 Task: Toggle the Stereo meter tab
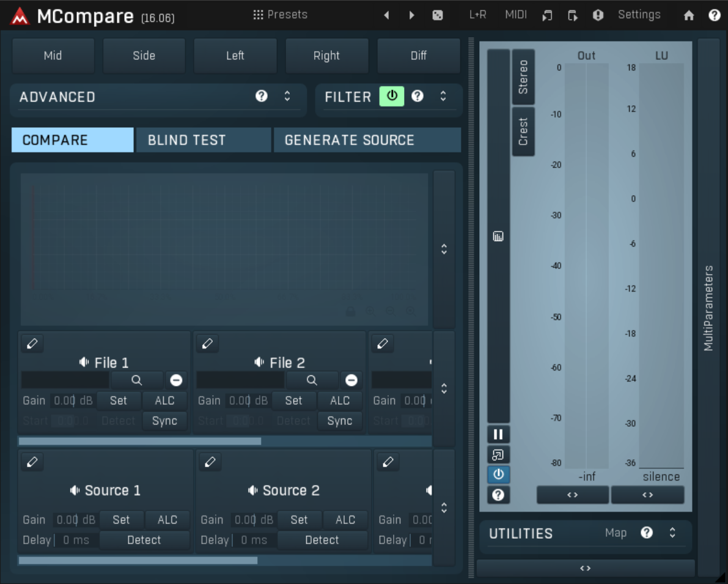click(x=523, y=77)
